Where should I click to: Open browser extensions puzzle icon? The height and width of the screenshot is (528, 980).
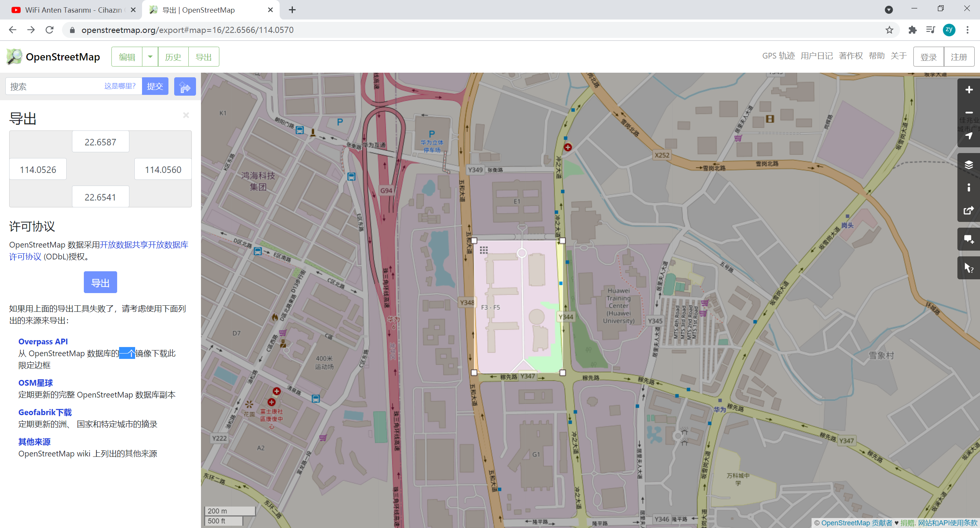pyautogui.click(x=913, y=30)
